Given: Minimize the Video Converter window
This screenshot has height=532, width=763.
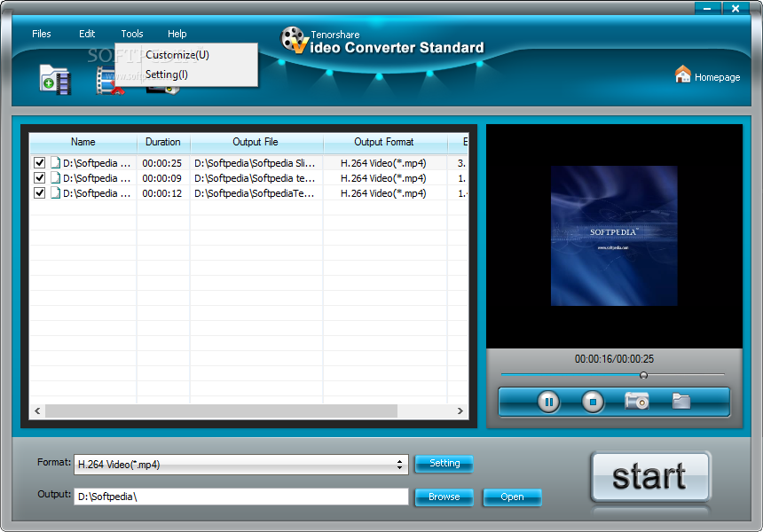Looking at the screenshot, I should click(x=707, y=8).
